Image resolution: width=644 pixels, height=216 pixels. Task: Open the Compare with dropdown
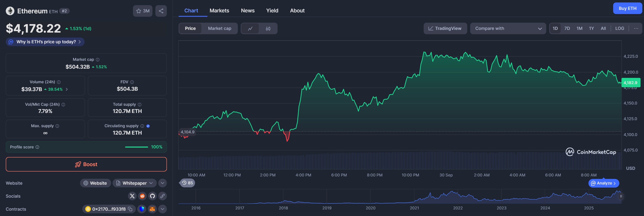point(508,28)
